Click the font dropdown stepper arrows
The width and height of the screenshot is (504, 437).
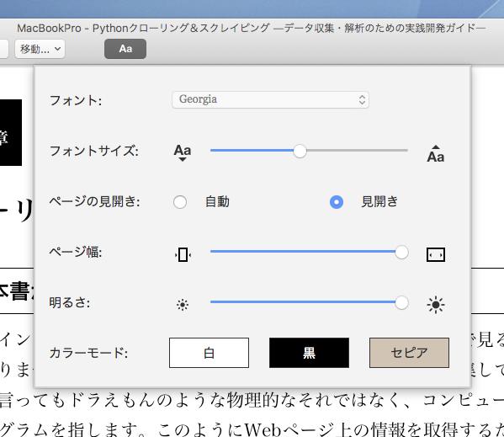(x=362, y=99)
